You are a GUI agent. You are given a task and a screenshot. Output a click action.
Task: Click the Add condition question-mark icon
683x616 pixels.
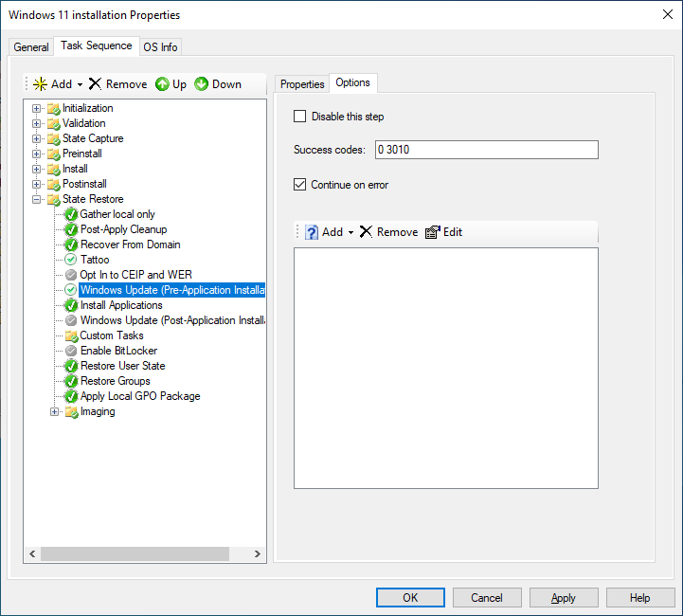tap(312, 232)
